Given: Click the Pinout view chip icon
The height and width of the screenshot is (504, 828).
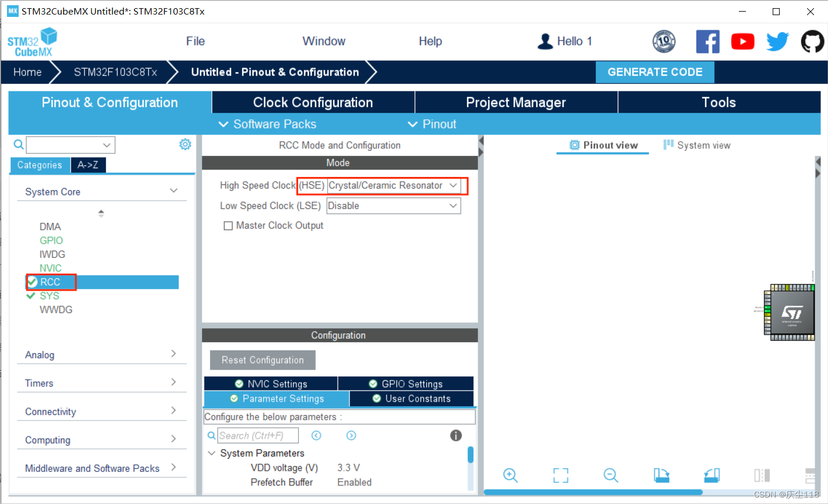Looking at the screenshot, I should 574,145.
